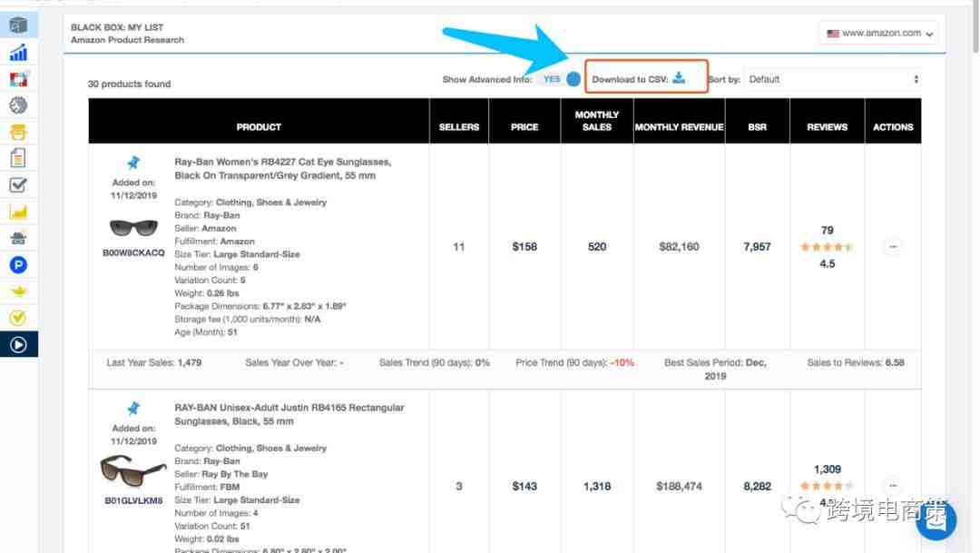
Task: Open the document list sidebar icon
Action: (x=18, y=158)
